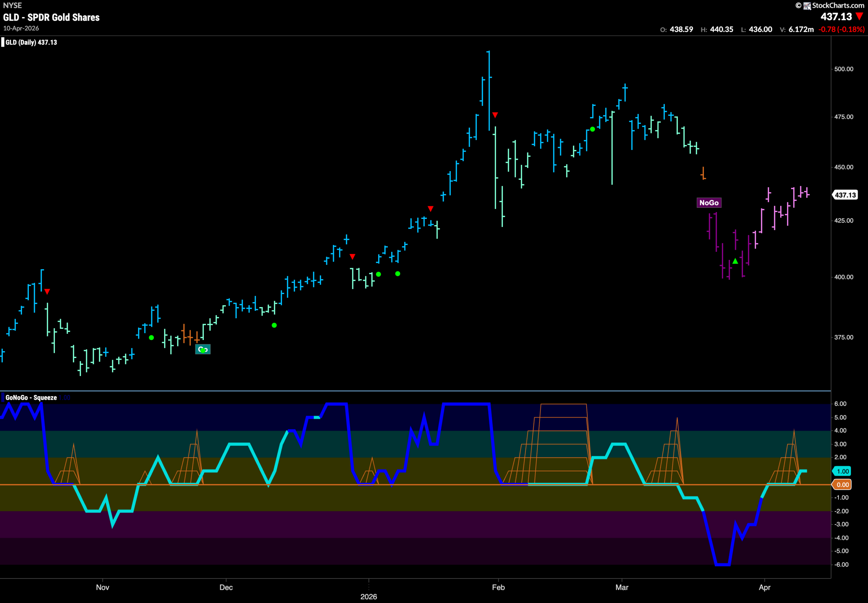Click the white square beside GLD (Daily) legend
Screen dimensions: 868x603
pos(3,42)
